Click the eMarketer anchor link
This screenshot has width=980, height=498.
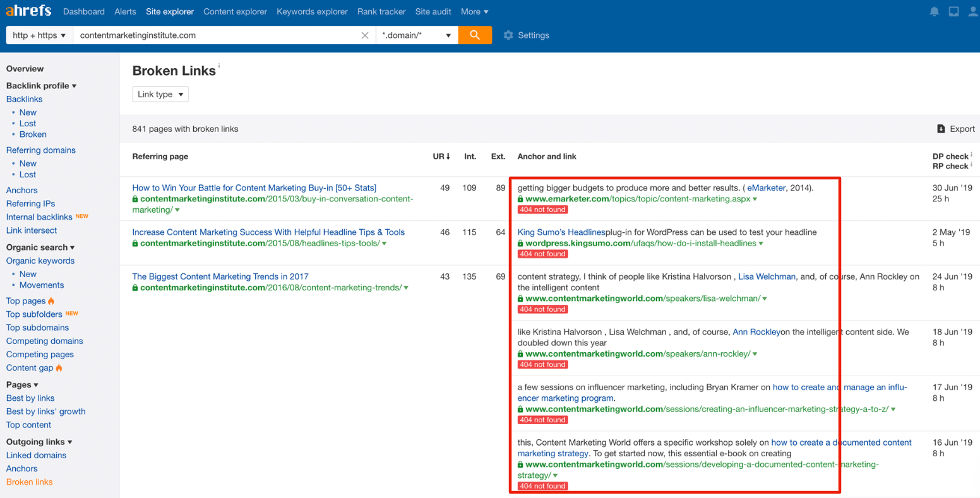pyautogui.click(x=767, y=188)
